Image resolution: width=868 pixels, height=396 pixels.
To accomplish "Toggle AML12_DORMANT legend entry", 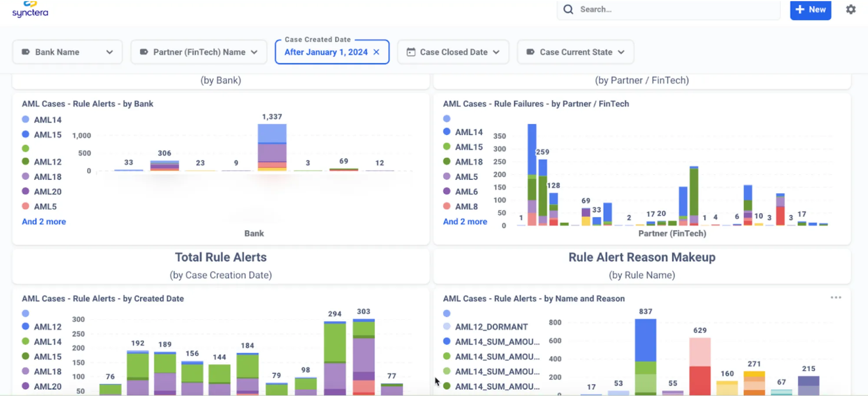I will coord(491,327).
